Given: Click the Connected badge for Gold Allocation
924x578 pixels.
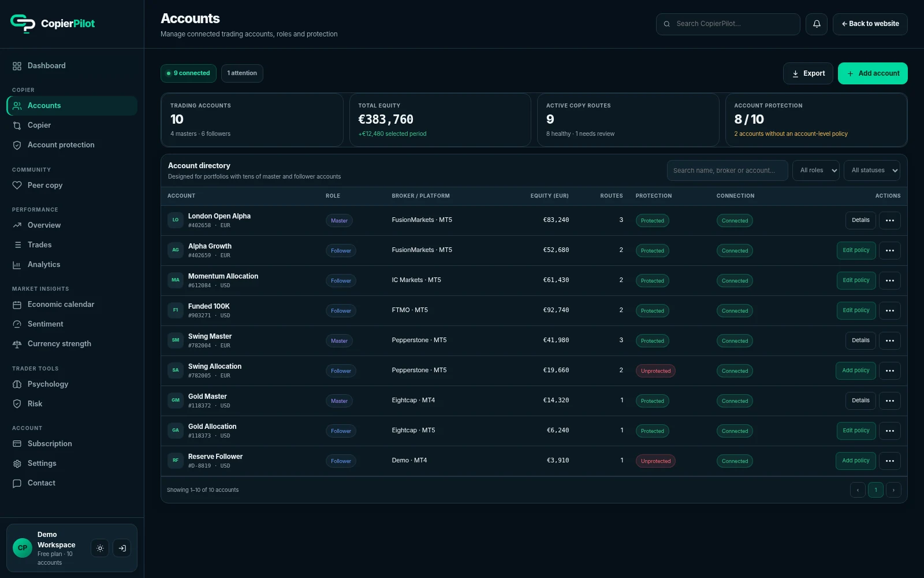Looking at the screenshot, I should pos(735,431).
